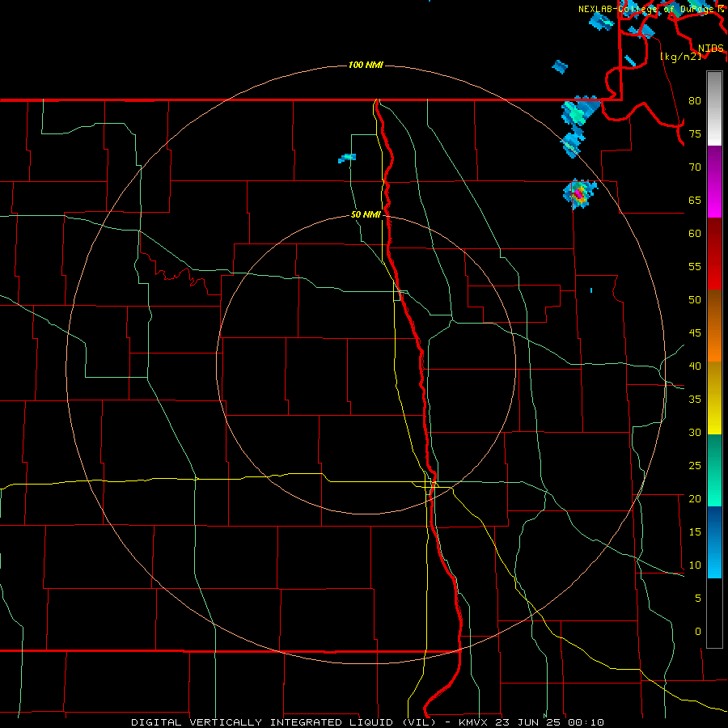Pick the gray-white top segment of the color bar

click(714, 108)
